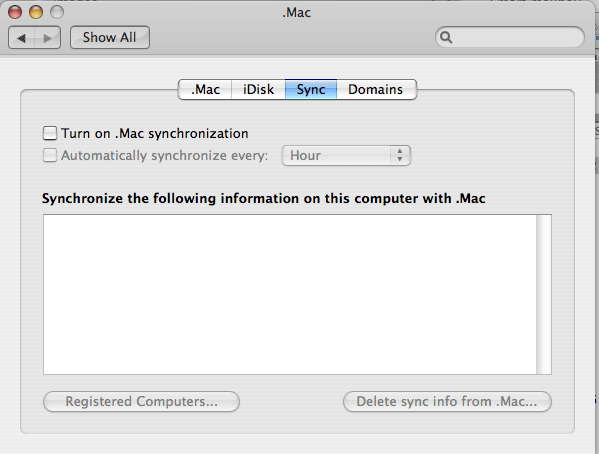Switch to the .Mac tab
Viewport: 599px width, 454px height.
click(205, 89)
